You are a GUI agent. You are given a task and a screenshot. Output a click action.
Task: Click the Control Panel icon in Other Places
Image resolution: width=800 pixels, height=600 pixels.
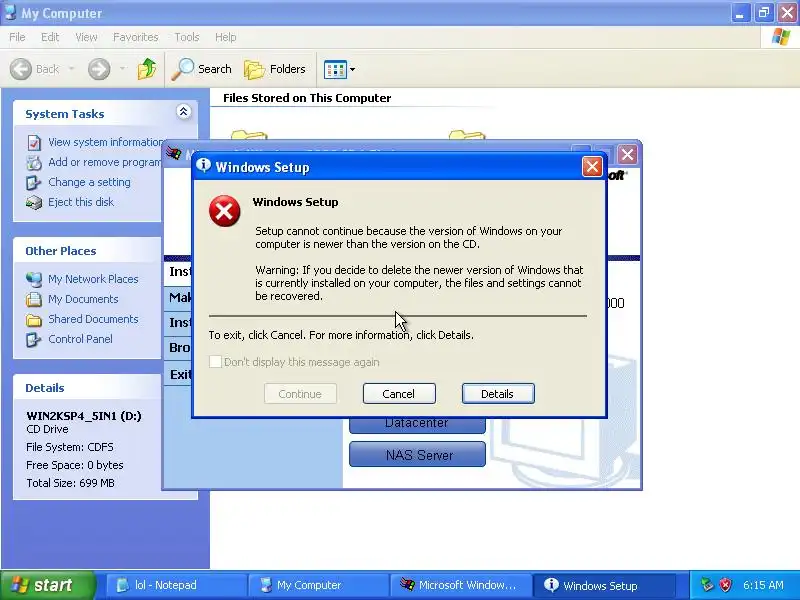click(x=34, y=339)
